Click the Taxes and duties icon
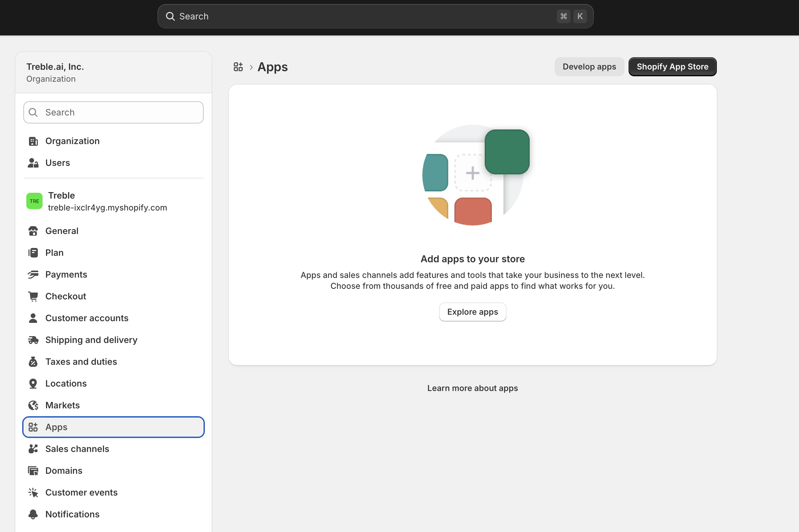The image size is (799, 532). click(x=33, y=362)
